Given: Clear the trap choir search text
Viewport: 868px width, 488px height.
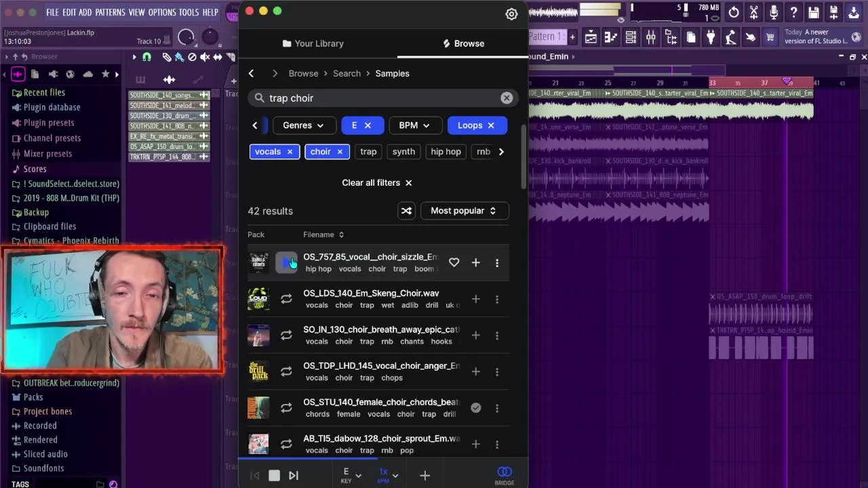Looking at the screenshot, I should click(507, 98).
